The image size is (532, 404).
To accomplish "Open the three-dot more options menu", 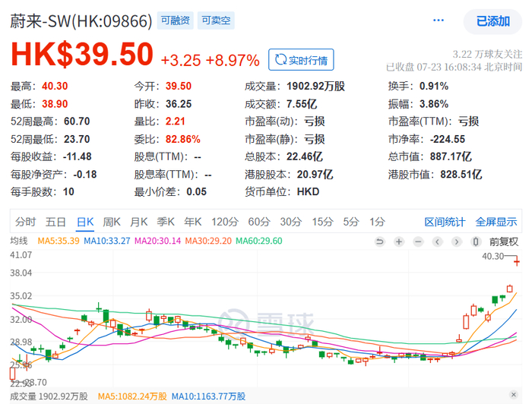I will click(439, 21).
